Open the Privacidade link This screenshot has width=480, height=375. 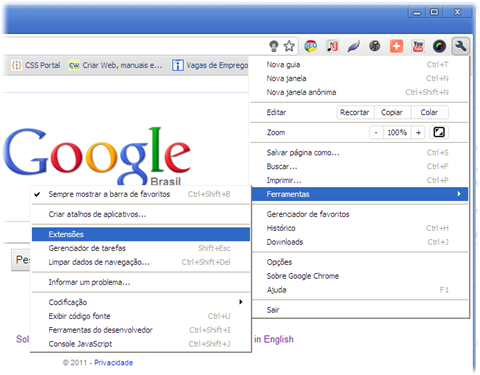(113, 363)
